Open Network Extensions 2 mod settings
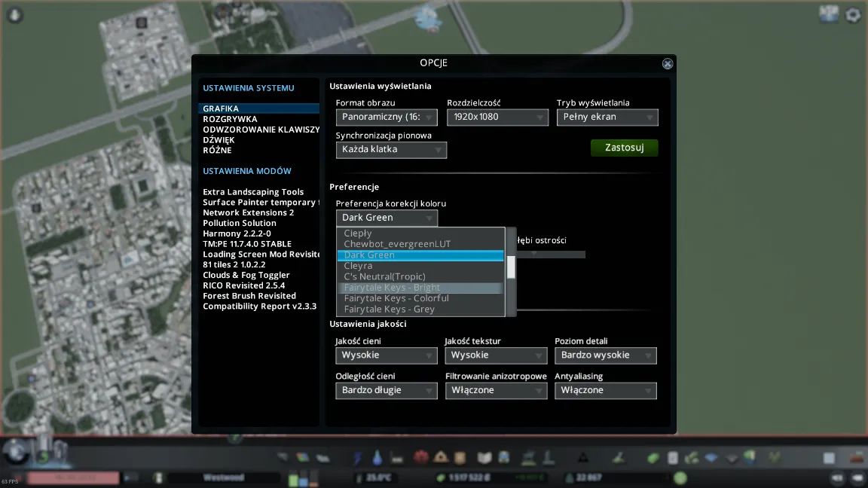The width and height of the screenshot is (868, 488). (x=248, y=213)
